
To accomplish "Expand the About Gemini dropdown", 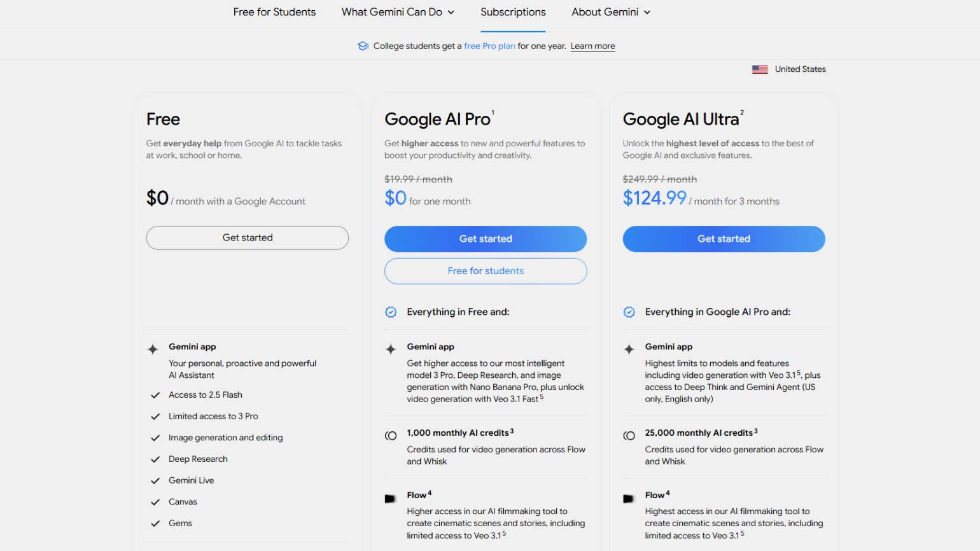I will click(610, 12).
